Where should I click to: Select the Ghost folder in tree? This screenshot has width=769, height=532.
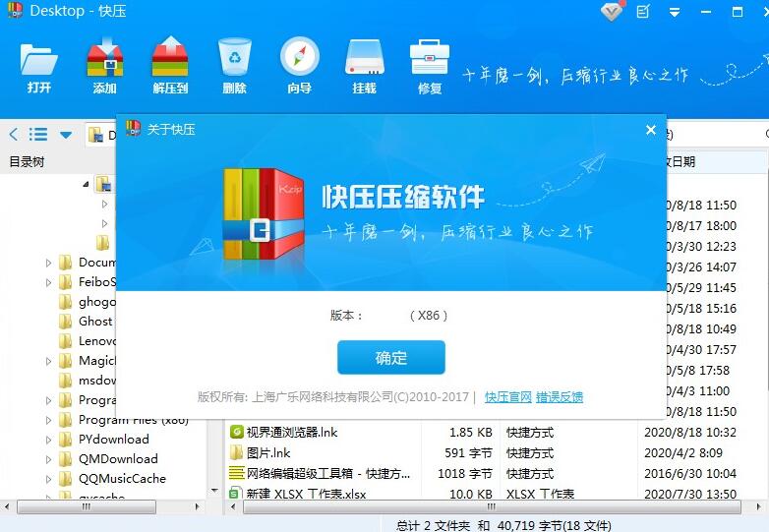pyautogui.click(x=87, y=322)
